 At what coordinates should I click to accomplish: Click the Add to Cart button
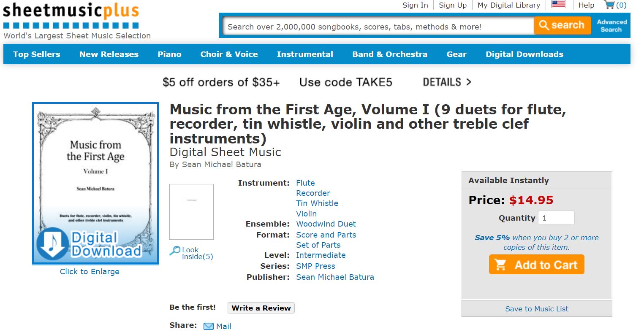pyautogui.click(x=536, y=265)
